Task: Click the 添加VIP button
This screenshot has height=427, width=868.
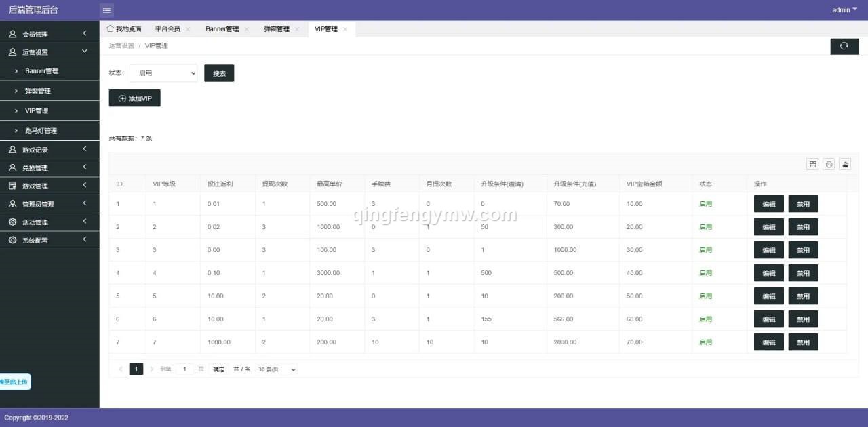Action: coord(134,98)
